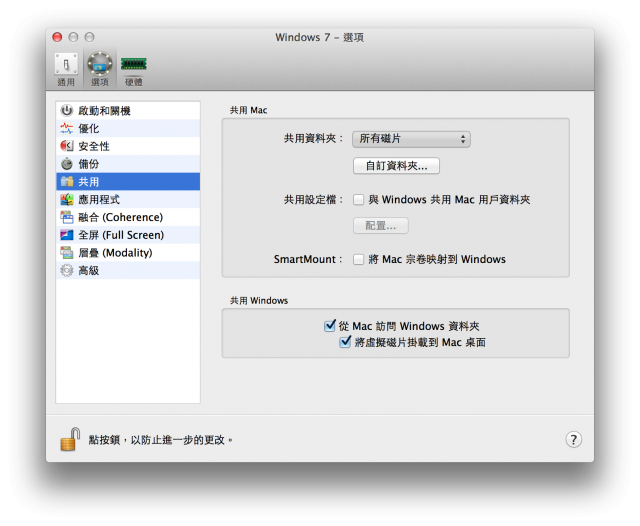Select 應用程式 in the sidebar list

(x=128, y=199)
